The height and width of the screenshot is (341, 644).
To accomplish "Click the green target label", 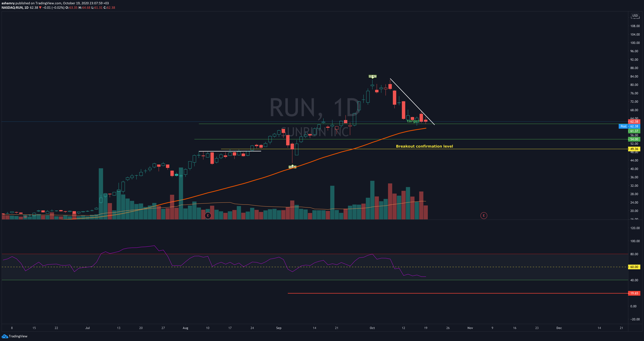I will (x=413, y=121).
